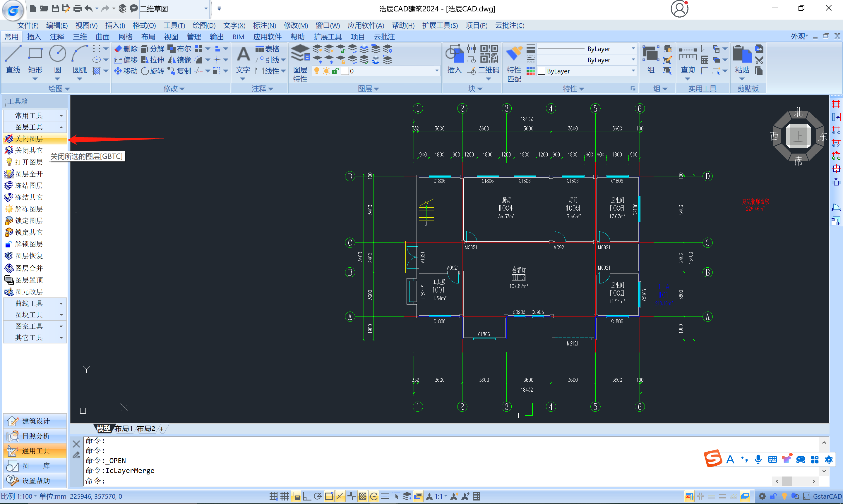
Task: Click the 移动 move tool
Action: coord(126,71)
